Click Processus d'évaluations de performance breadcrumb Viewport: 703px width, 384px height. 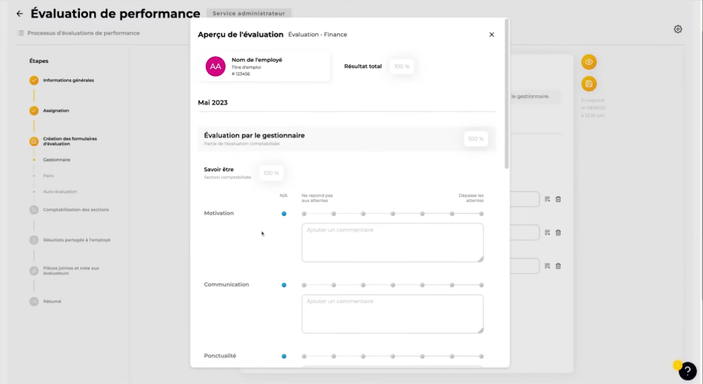pos(83,33)
